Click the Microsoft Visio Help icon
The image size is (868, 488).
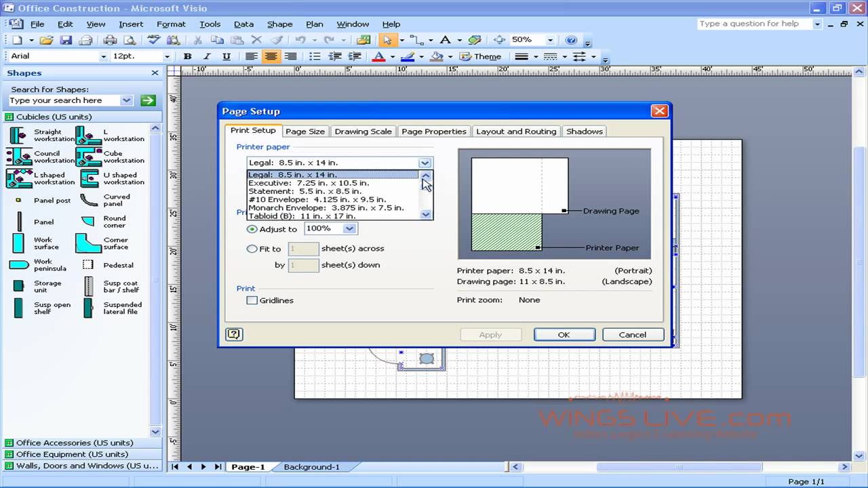571,40
